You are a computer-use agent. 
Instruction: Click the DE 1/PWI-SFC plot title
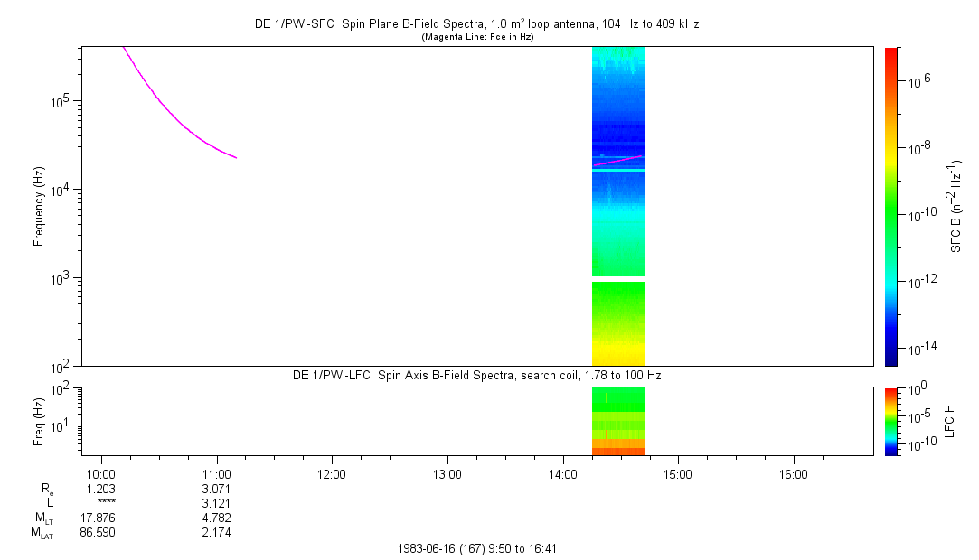tap(476, 24)
